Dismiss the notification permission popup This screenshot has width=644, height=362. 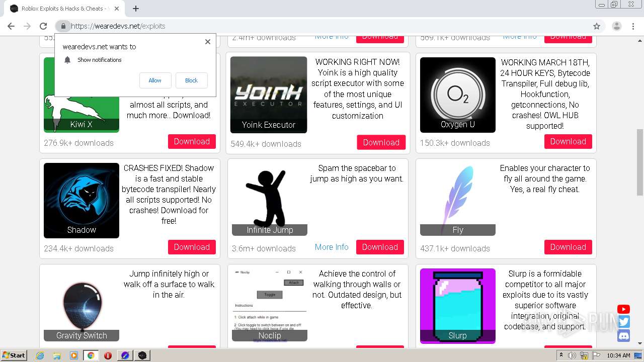coord(208,42)
